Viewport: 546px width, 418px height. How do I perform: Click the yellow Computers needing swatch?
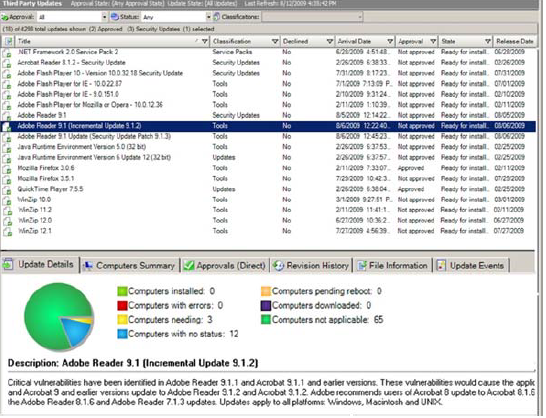[122, 320]
